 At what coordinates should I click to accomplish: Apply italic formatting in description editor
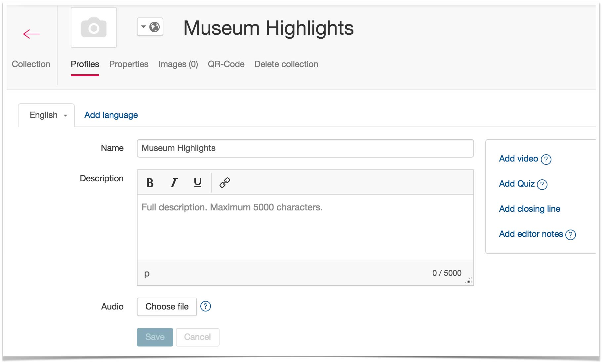174,183
